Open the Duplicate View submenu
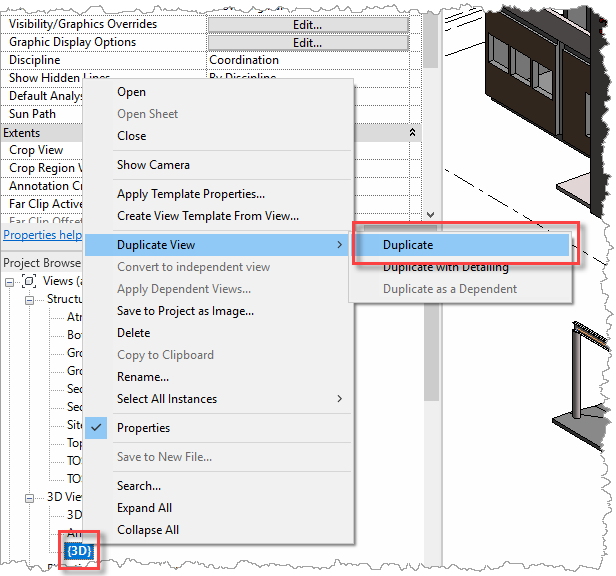 point(217,245)
